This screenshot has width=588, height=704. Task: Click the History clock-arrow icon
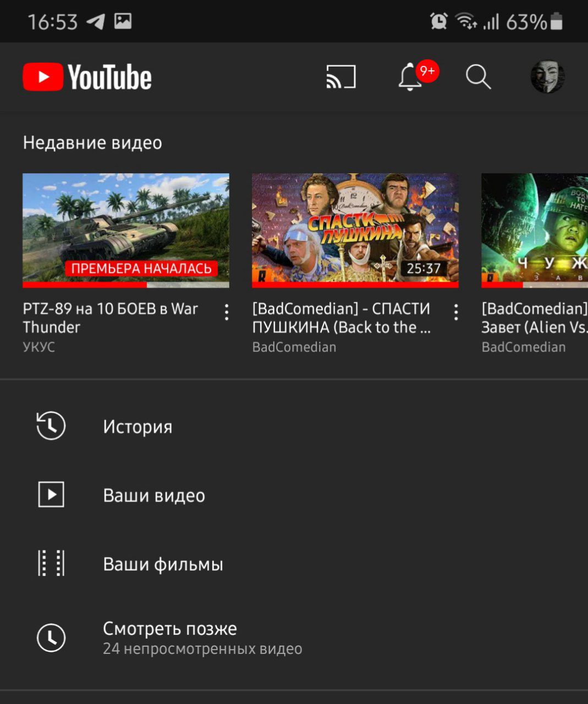pyautogui.click(x=51, y=426)
